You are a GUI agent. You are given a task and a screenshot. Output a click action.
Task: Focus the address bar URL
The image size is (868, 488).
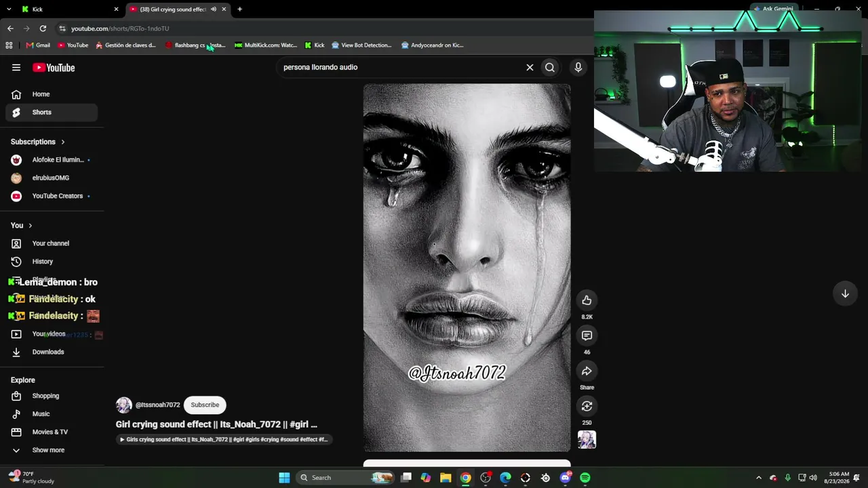[120, 28]
